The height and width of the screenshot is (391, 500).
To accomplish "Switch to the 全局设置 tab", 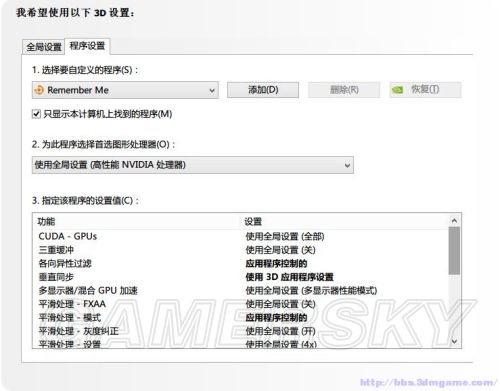I will click(x=44, y=47).
